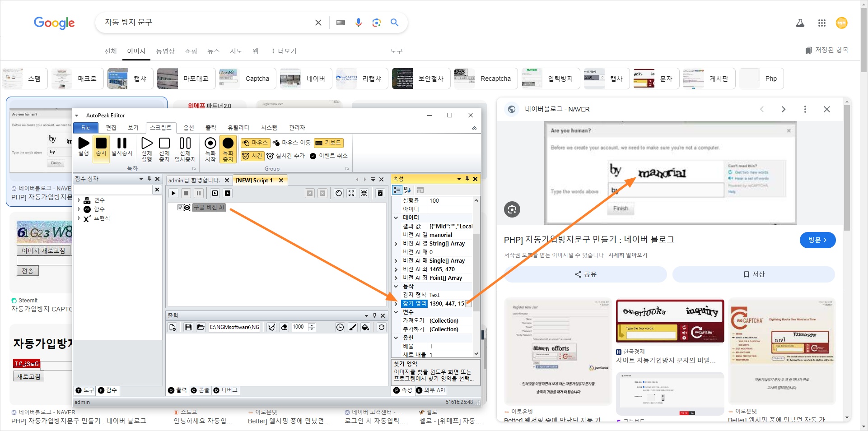Open the 속성 panel dropdown arrow

click(x=459, y=179)
